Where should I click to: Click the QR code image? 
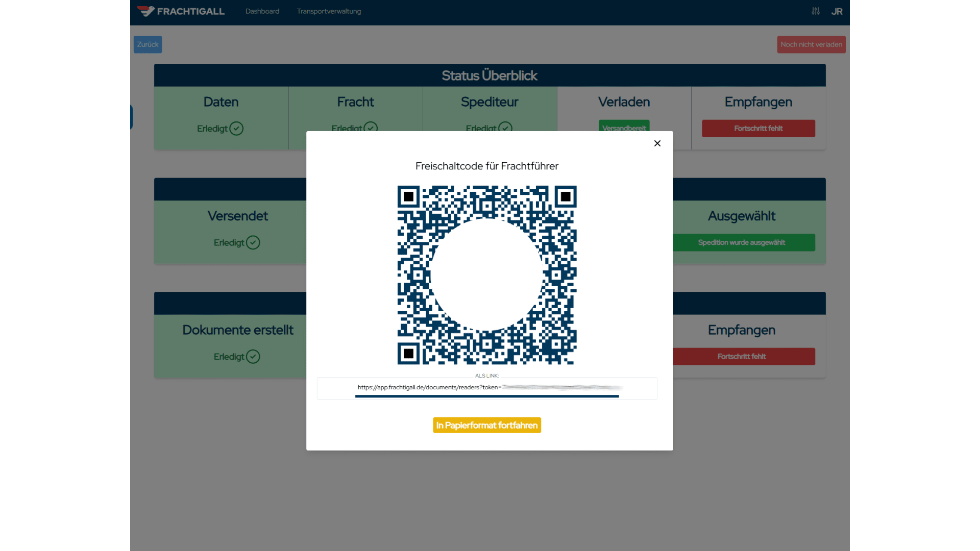(x=487, y=275)
